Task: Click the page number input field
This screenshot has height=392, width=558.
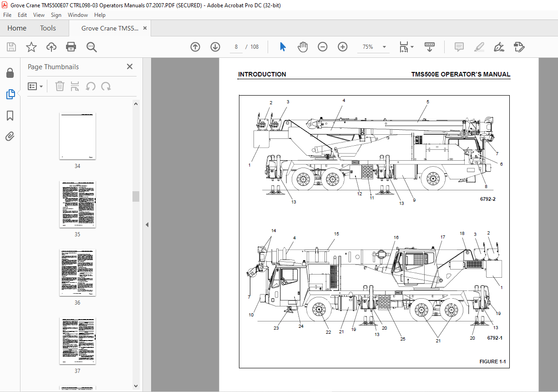Action: [236, 47]
